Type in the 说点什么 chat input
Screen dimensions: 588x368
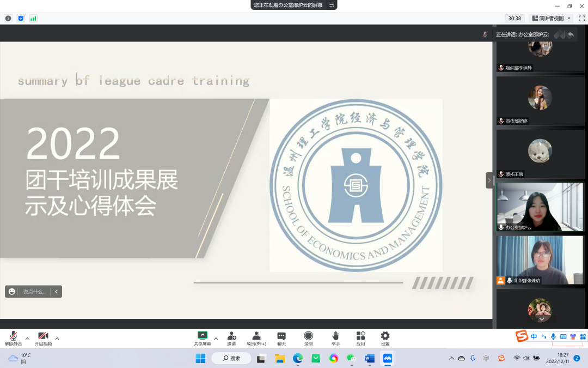(34, 291)
